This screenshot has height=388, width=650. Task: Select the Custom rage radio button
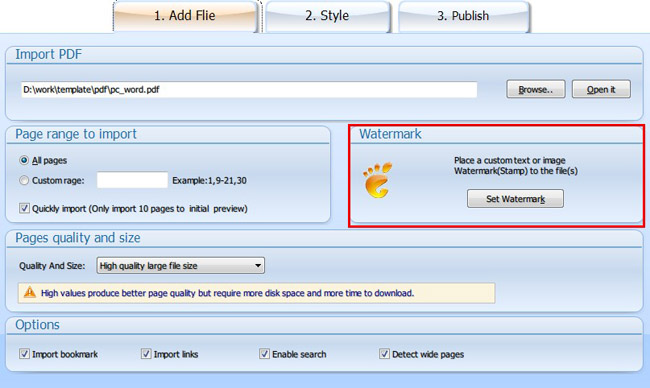coord(24,180)
